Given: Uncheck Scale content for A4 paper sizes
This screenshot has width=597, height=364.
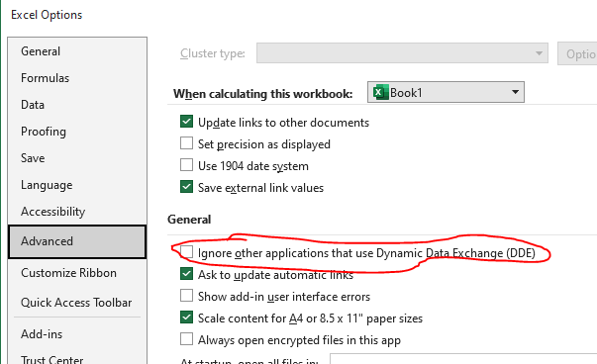Looking at the screenshot, I should (186, 318).
